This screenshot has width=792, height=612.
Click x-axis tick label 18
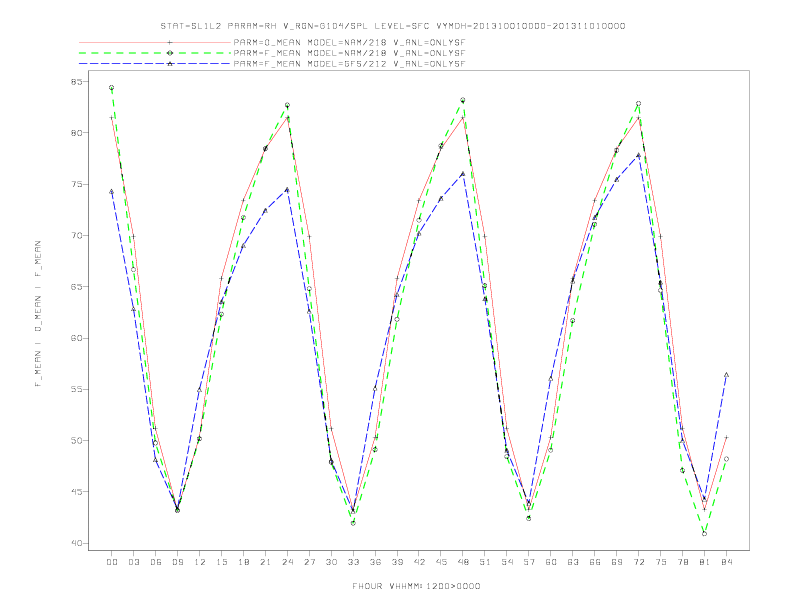pyautogui.click(x=243, y=562)
